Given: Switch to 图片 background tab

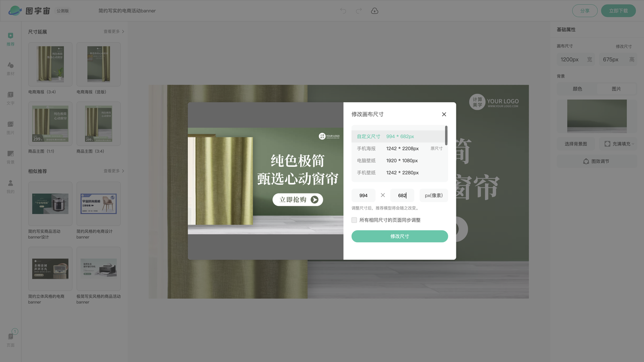Looking at the screenshot, I should 617,89.
